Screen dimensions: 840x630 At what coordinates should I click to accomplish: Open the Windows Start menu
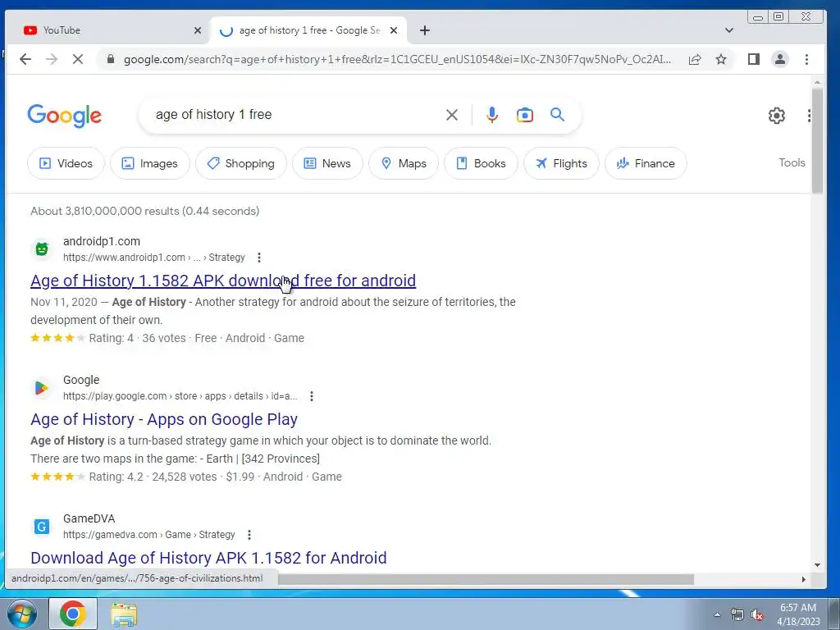(21, 614)
